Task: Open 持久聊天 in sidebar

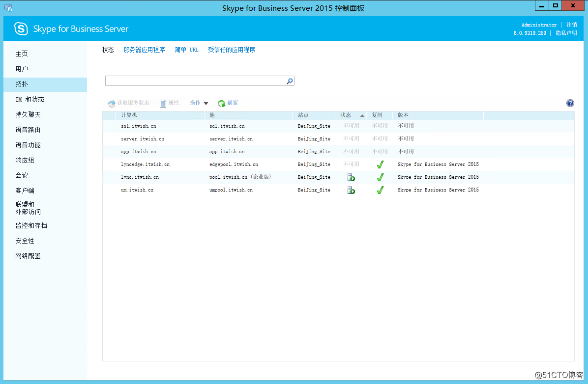Action: pos(28,114)
